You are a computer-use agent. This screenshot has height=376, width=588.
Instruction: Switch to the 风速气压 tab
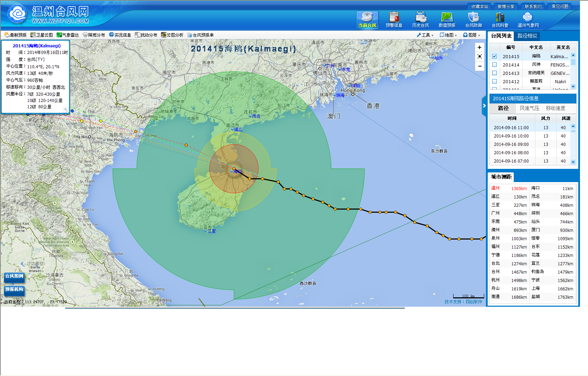tap(529, 108)
